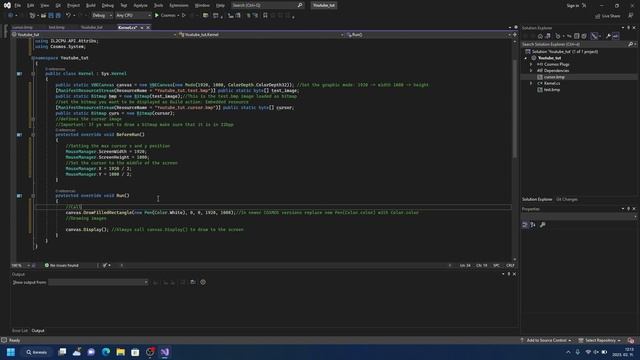Open the Debug configuration dropdown
This screenshot has height=360, width=640.
(102, 16)
